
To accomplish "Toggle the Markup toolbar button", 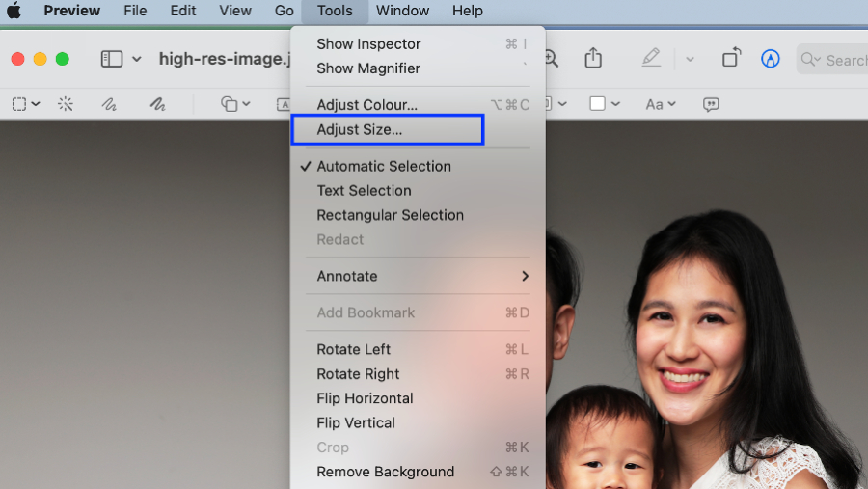I will pyautogui.click(x=770, y=59).
